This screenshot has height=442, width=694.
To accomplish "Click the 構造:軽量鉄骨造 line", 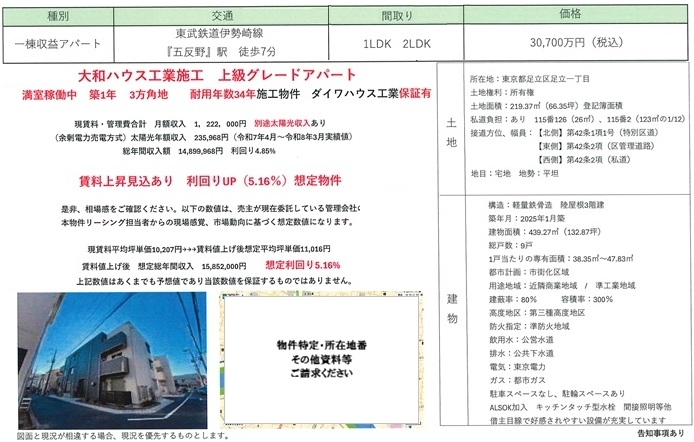I will click(546, 205).
